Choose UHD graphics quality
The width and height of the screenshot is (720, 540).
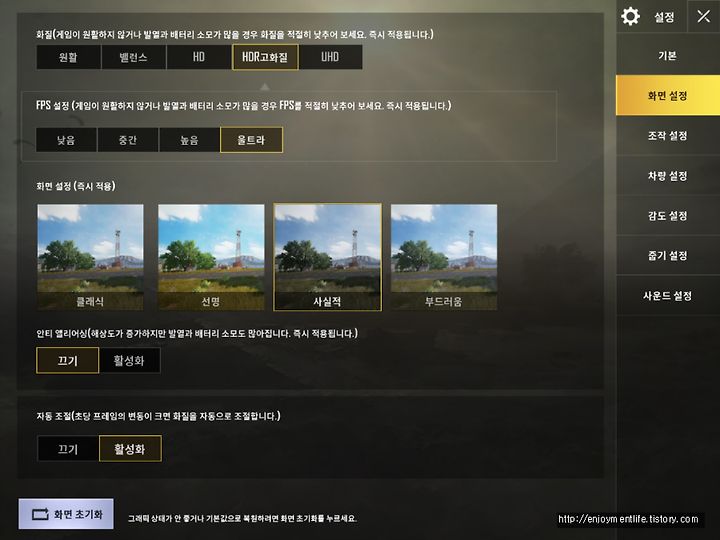tap(330, 57)
